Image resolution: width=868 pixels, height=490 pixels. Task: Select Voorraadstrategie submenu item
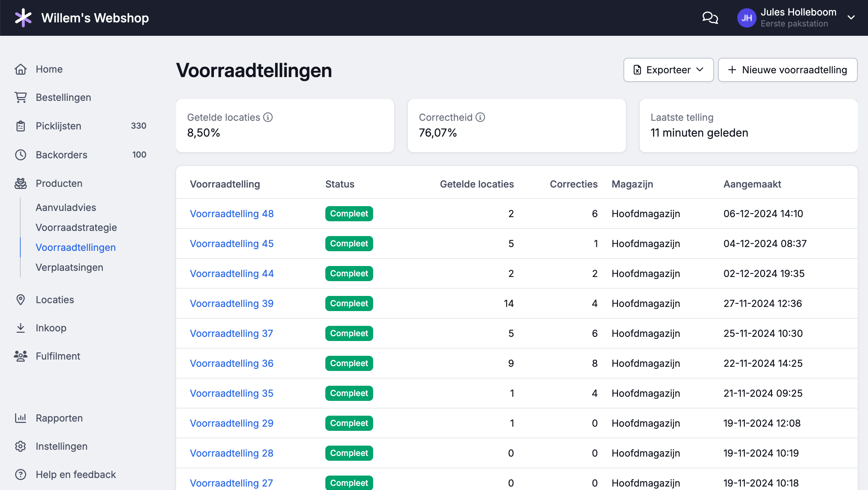[x=76, y=227]
